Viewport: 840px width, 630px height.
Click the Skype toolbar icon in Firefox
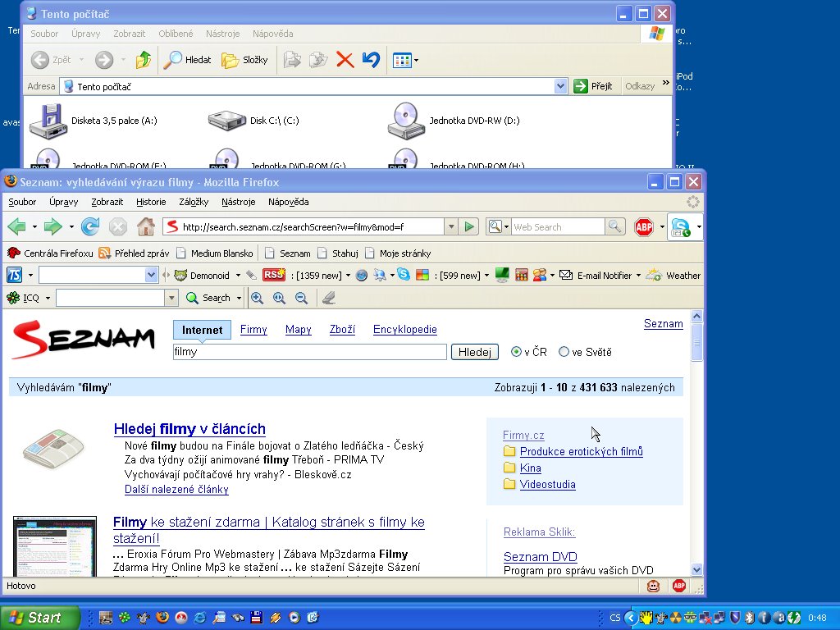coord(680,227)
